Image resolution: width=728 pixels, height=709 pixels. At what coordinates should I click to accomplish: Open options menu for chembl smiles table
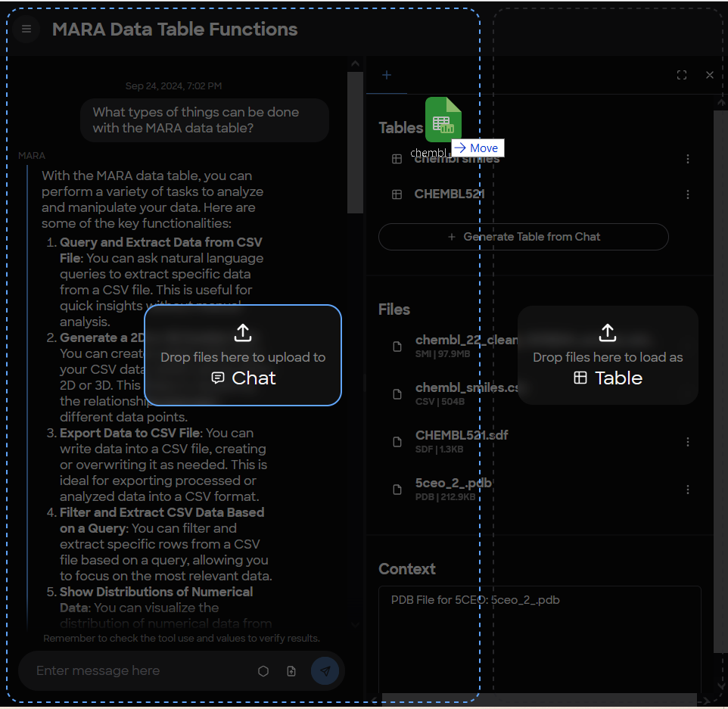687,159
